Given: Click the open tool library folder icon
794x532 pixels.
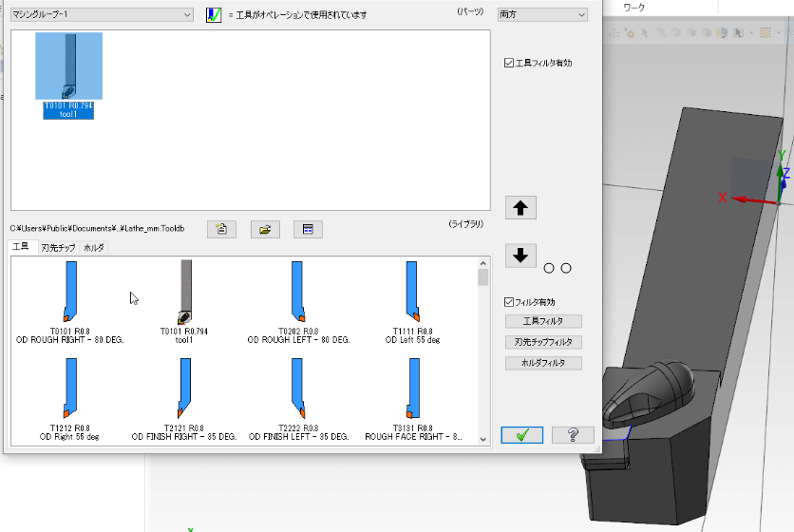Looking at the screenshot, I should click(x=265, y=229).
